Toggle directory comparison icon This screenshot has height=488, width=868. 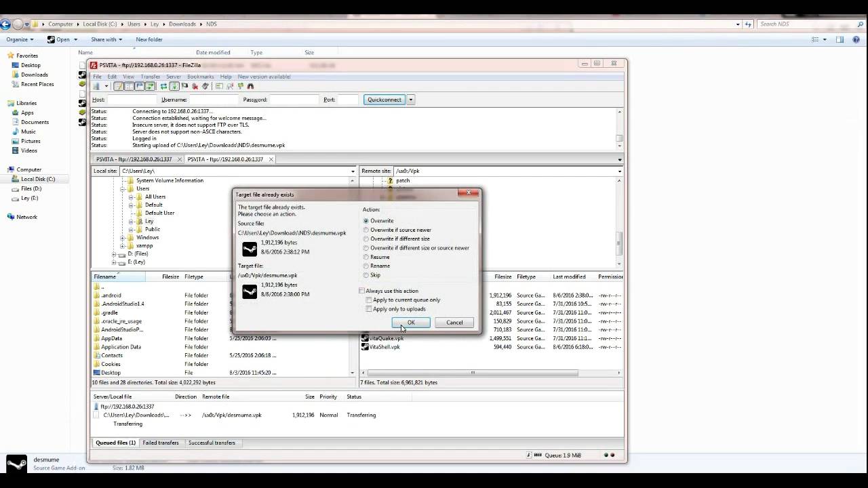point(230,86)
